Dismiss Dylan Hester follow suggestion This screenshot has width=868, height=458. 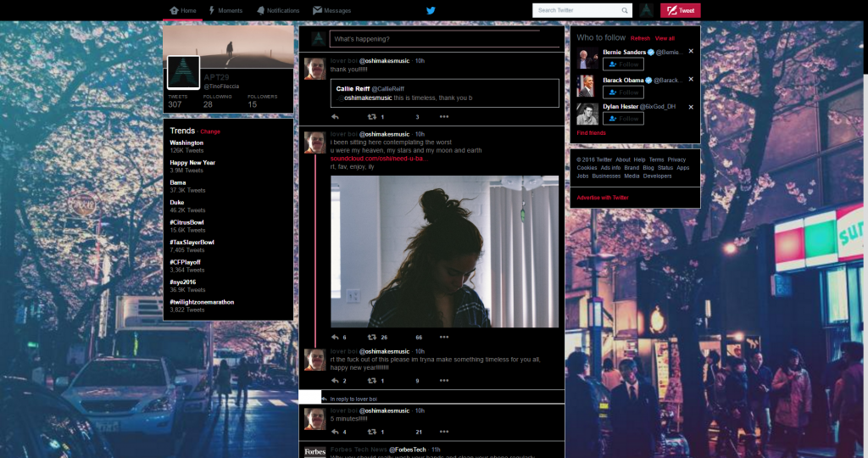click(x=691, y=107)
